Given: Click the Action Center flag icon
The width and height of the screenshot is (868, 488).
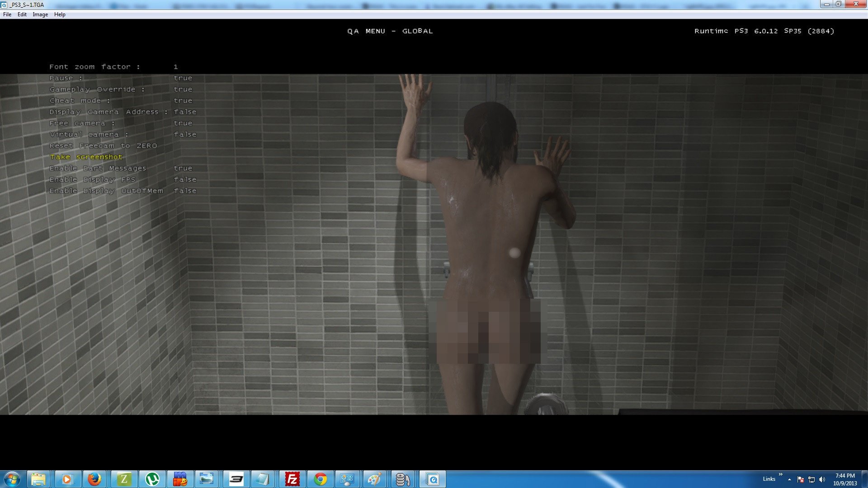Looking at the screenshot, I should pyautogui.click(x=801, y=479).
